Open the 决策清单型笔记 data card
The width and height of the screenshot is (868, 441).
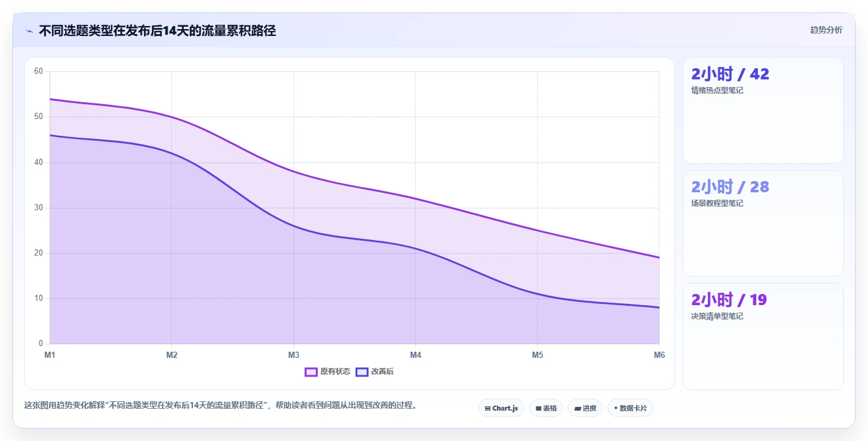(x=763, y=336)
